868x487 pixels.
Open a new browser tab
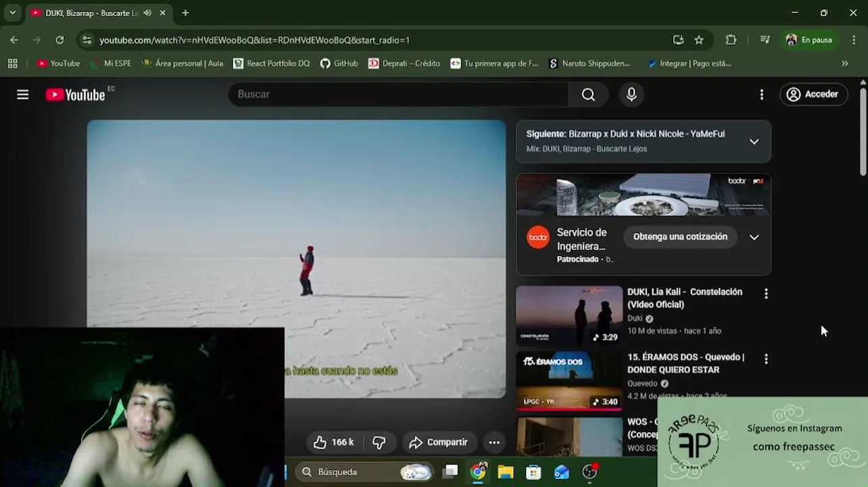tap(185, 13)
